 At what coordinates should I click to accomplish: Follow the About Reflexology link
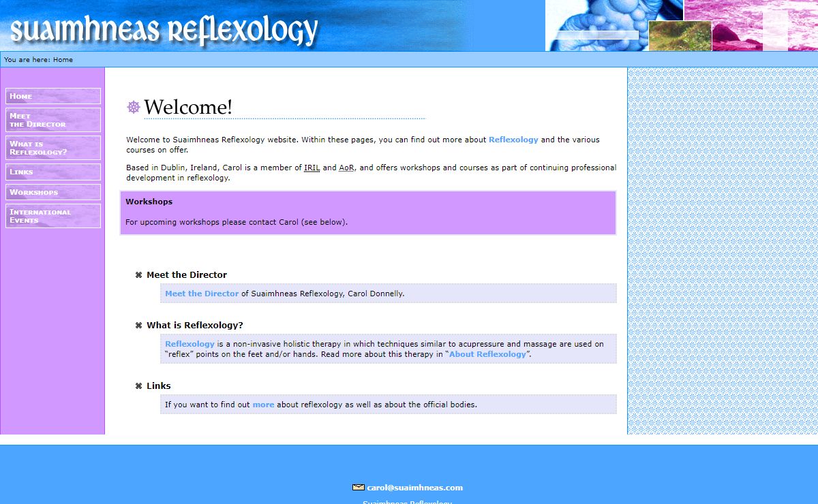tap(487, 354)
